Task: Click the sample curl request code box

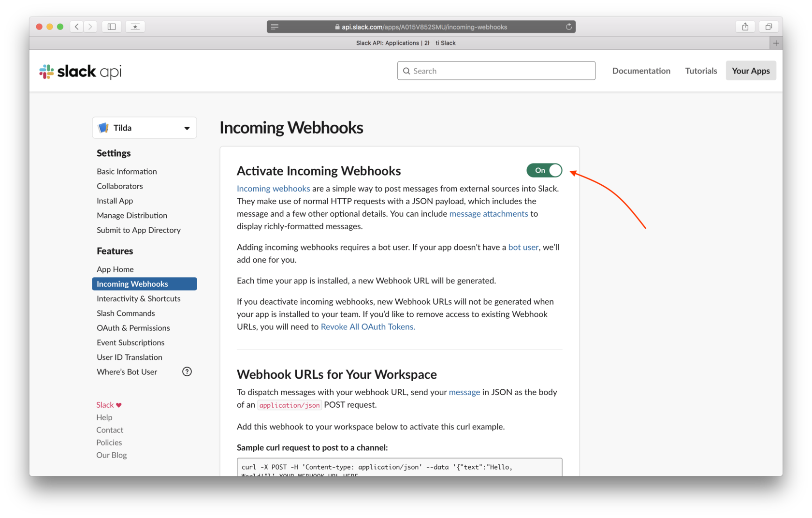Action: coord(399,467)
